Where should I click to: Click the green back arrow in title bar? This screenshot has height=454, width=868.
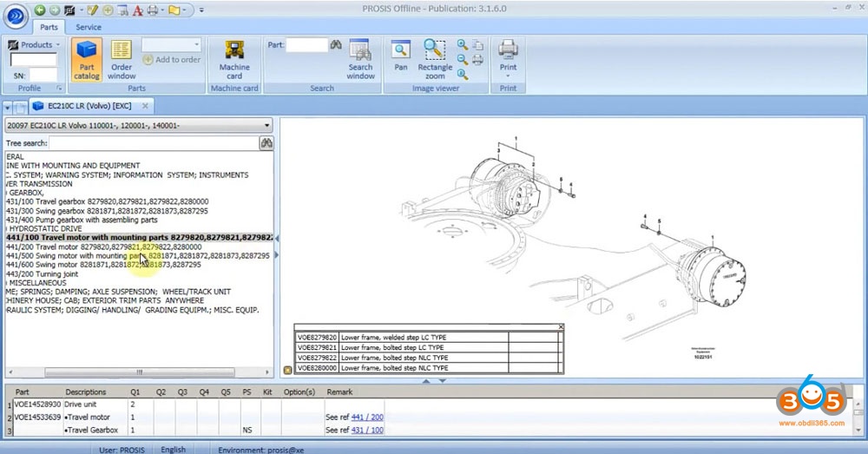click(40, 10)
